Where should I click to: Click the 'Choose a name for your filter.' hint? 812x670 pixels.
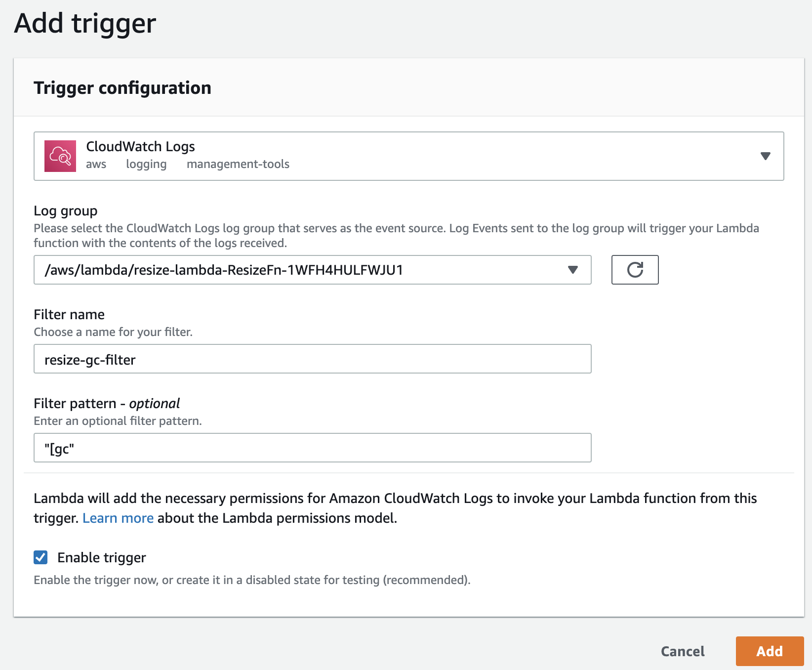(113, 332)
